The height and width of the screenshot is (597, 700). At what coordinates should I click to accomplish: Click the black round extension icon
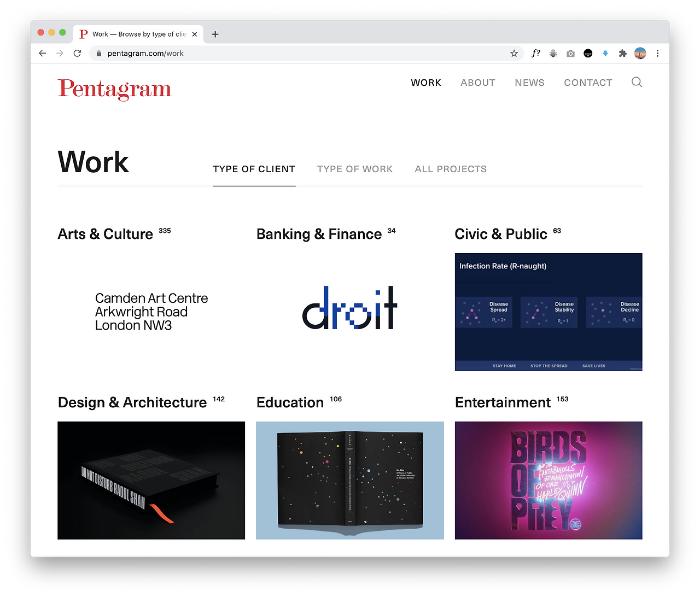[x=588, y=53]
